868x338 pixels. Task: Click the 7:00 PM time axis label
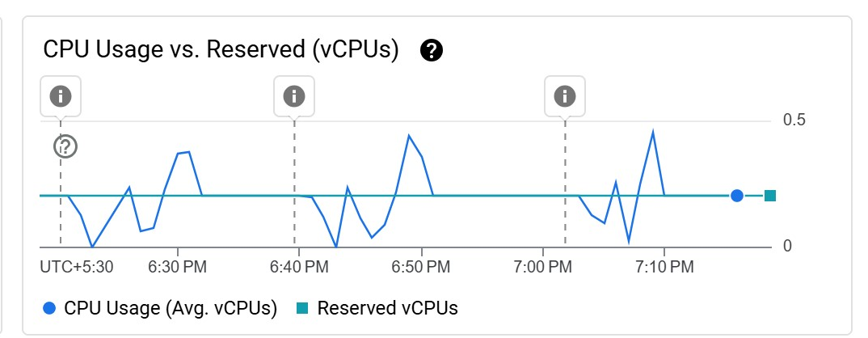tap(542, 267)
